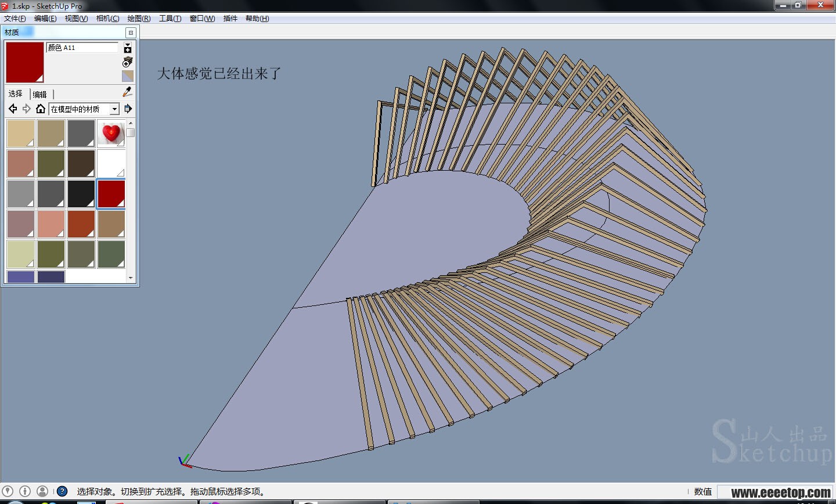Select the rust orange swatch
This screenshot has width=836, height=504.
[x=81, y=224]
